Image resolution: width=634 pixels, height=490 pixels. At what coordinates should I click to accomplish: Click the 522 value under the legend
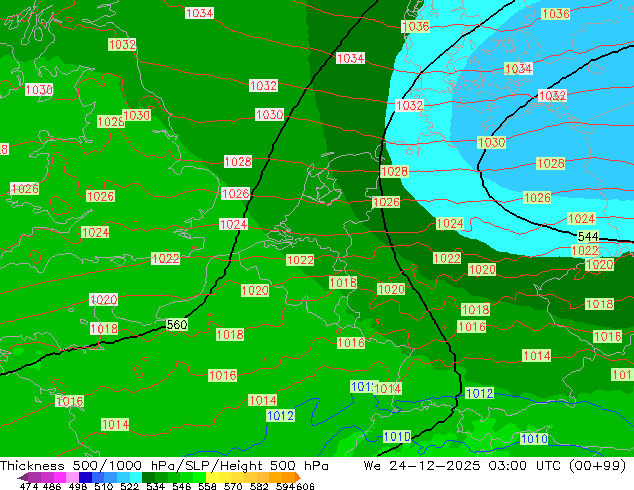click(128, 486)
